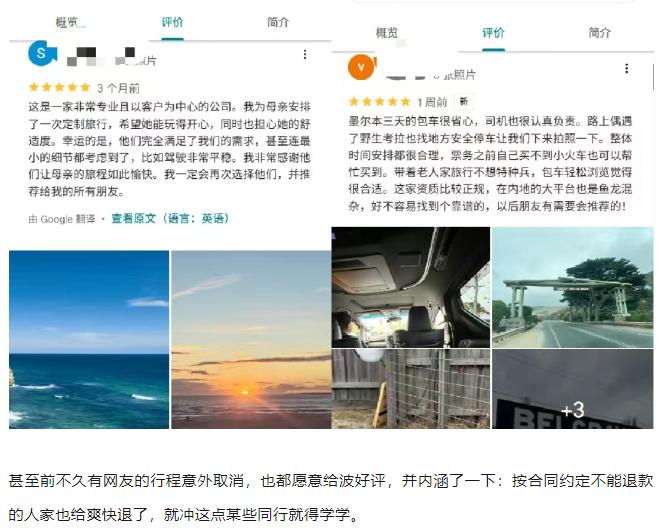
Task: Open the sunset beach photo
Action: point(251,340)
